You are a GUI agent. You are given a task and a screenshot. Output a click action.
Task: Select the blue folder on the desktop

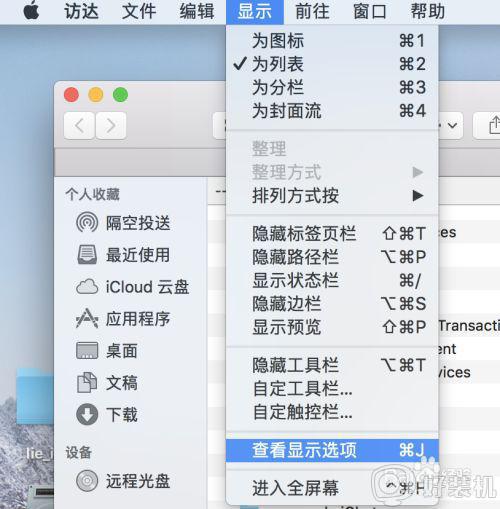[x=35, y=396]
